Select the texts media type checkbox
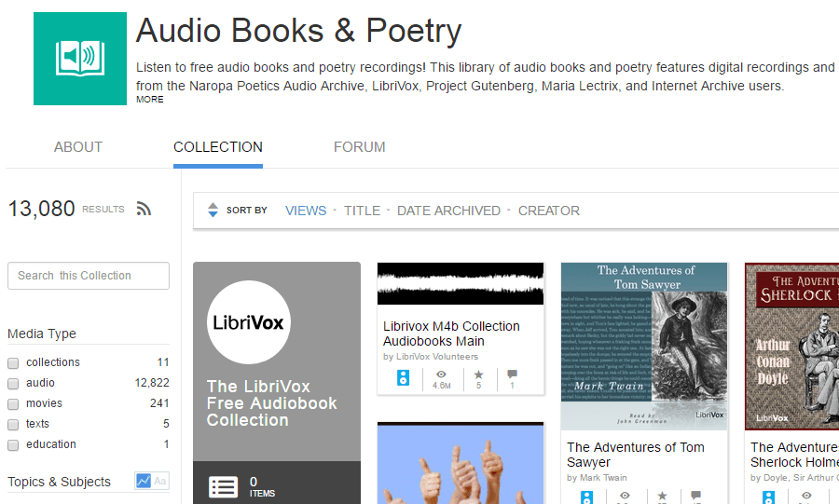 [13, 424]
